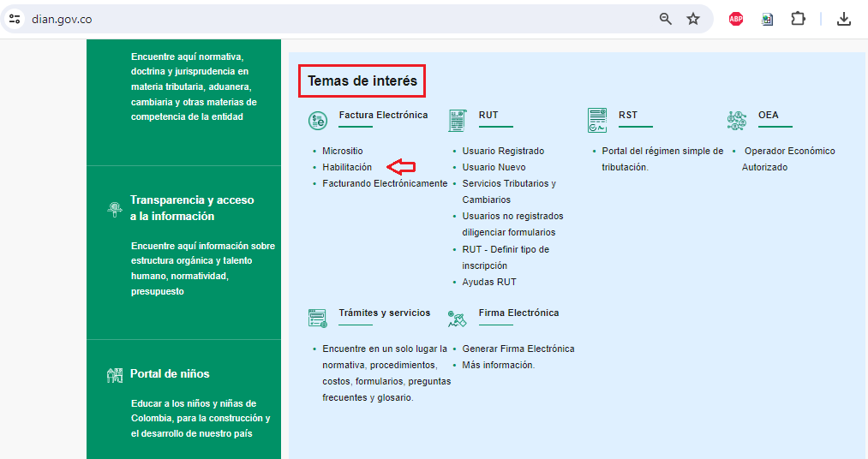Screen dimensions: 868x459
Task: Open the Extensions puzzle piece menu
Action: [x=798, y=19]
